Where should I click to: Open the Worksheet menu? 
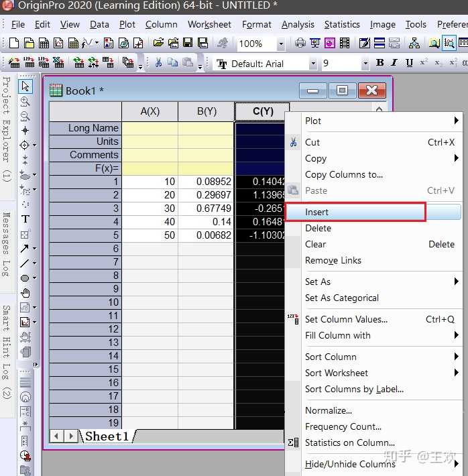[x=209, y=24]
